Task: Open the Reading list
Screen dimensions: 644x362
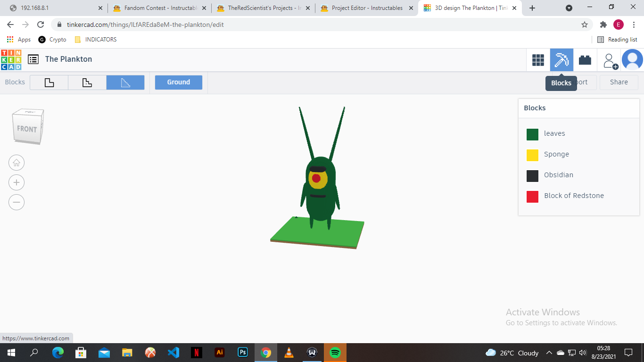Action: 617,40
